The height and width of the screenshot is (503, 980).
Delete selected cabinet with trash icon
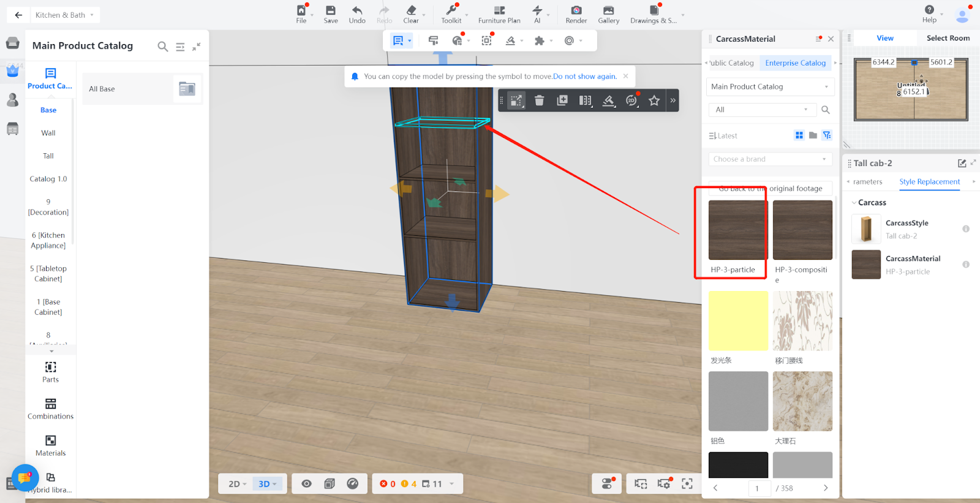click(x=539, y=100)
